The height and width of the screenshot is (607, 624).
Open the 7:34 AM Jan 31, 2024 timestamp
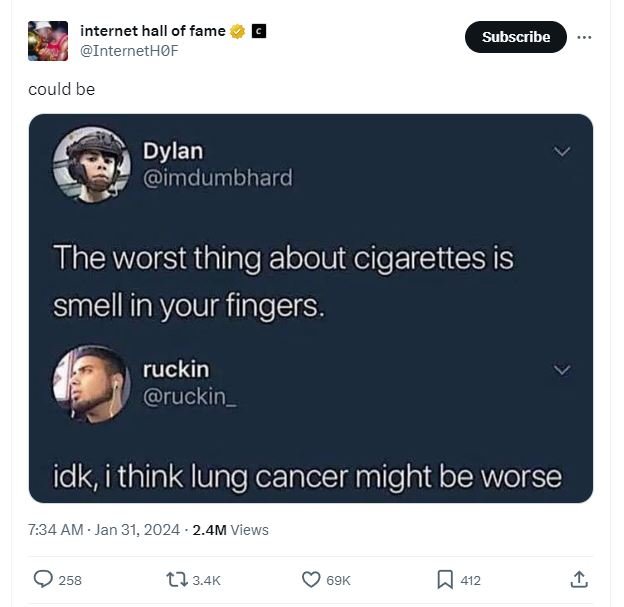(104, 530)
